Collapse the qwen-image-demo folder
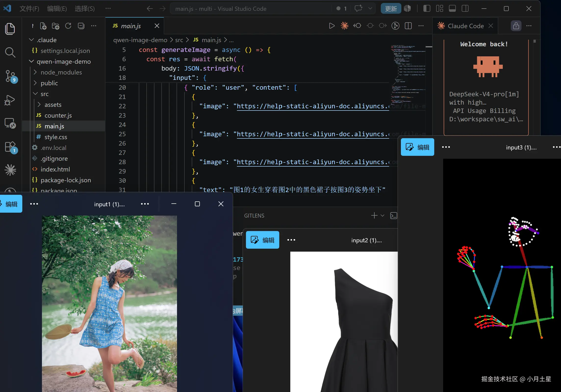561x392 pixels. [31, 61]
